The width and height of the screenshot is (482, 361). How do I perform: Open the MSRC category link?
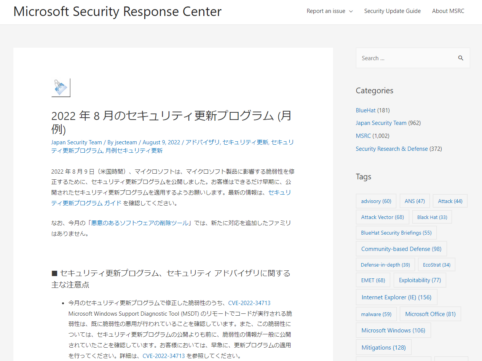tap(363, 136)
